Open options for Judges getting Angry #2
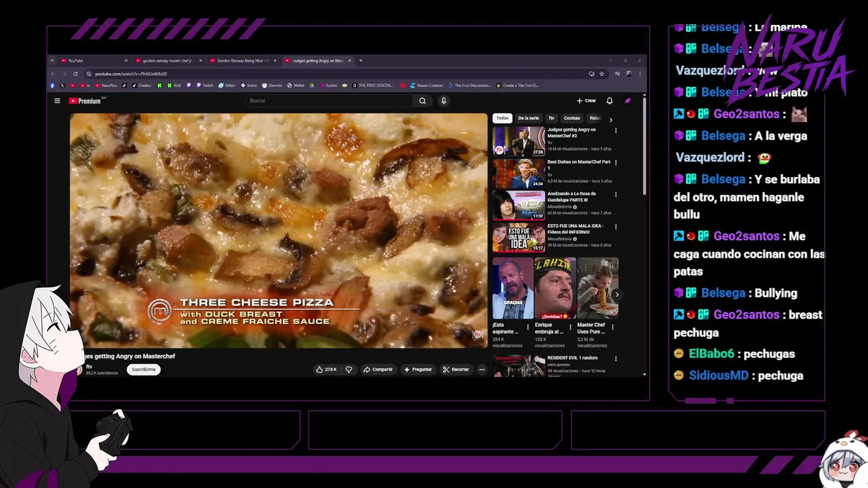 click(616, 130)
